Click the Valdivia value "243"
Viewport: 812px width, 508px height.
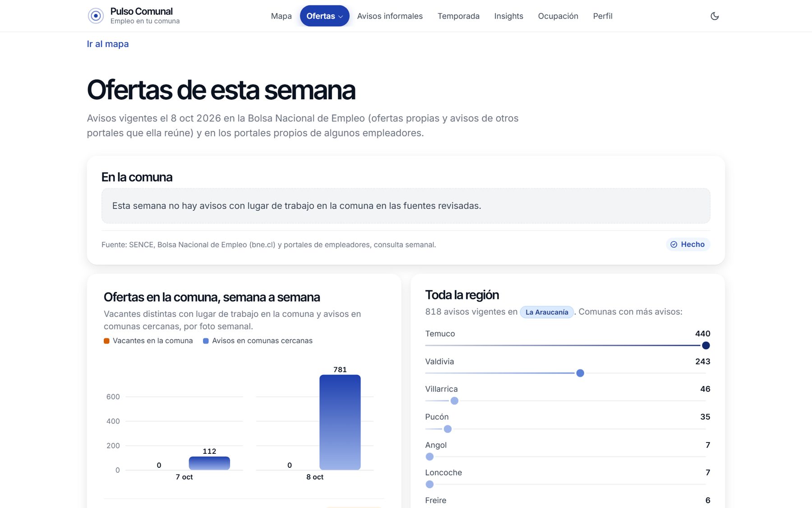[702, 361]
